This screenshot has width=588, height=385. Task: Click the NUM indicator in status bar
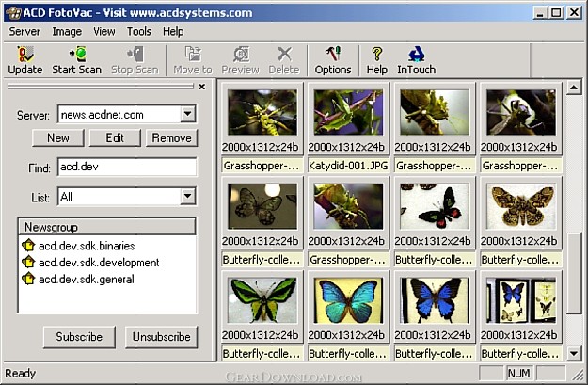pyautogui.click(x=519, y=374)
